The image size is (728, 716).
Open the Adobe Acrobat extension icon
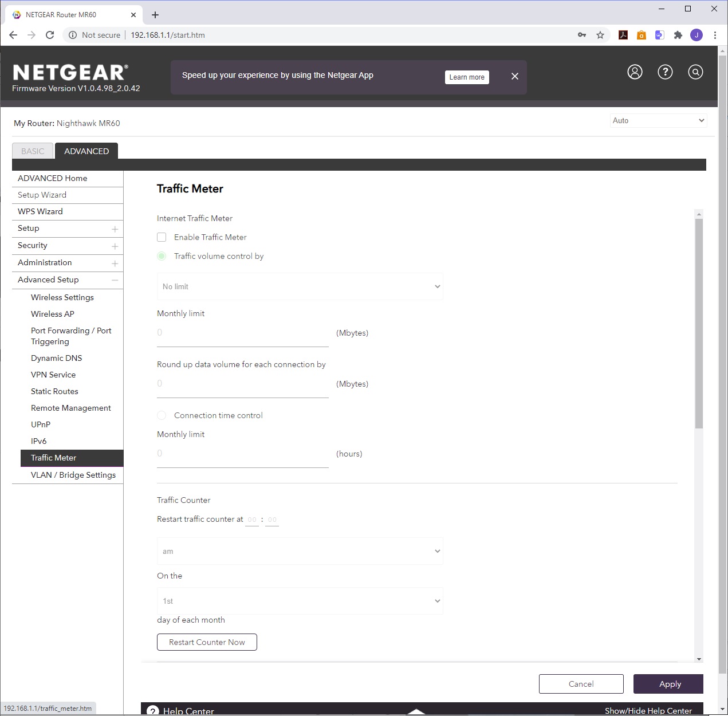point(623,34)
